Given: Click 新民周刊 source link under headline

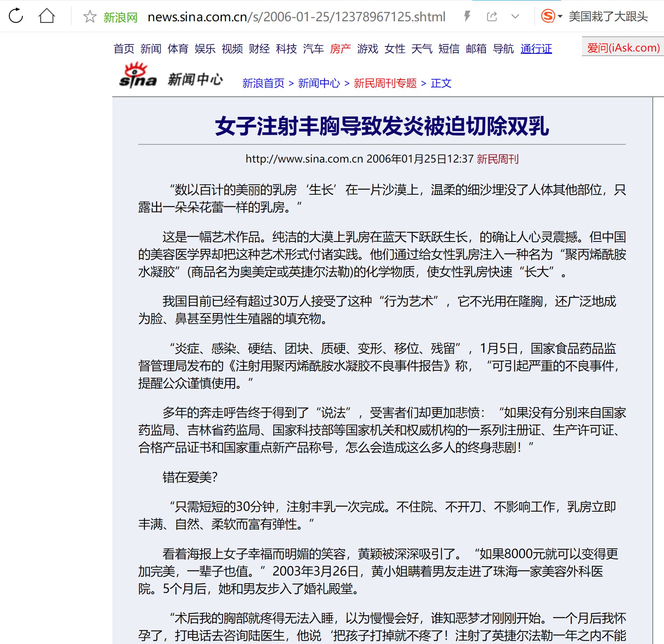Looking at the screenshot, I should [498, 159].
